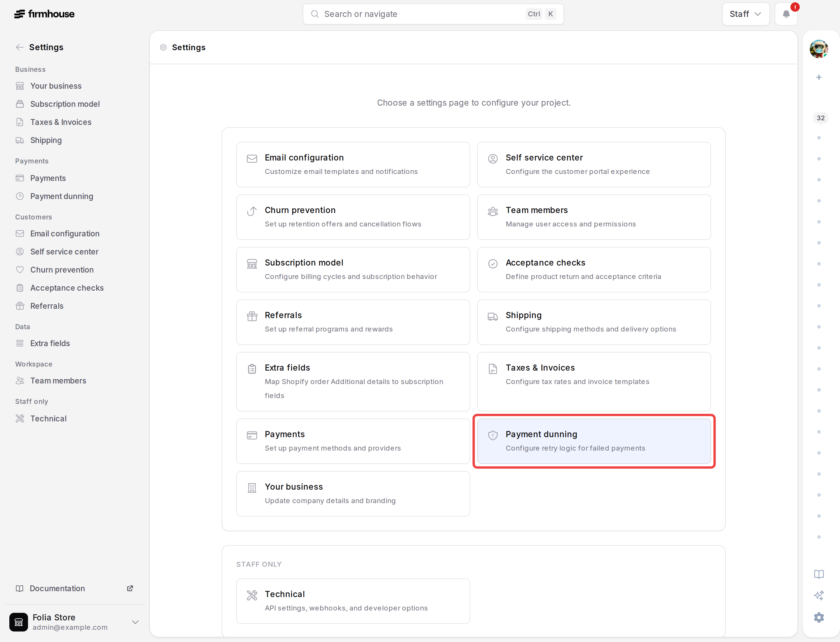Open the notifications bell
Screen dimensions: 840x642
tap(786, 14)
